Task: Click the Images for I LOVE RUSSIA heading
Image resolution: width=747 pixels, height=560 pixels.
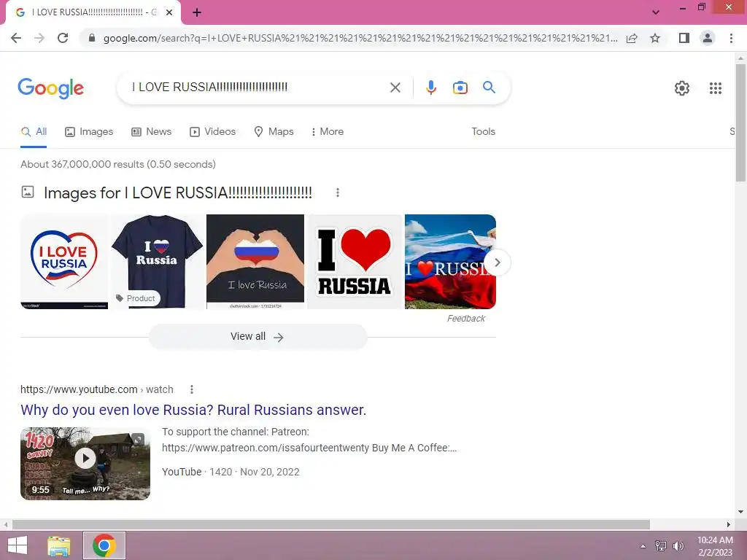Action: [x=178, y=192]
